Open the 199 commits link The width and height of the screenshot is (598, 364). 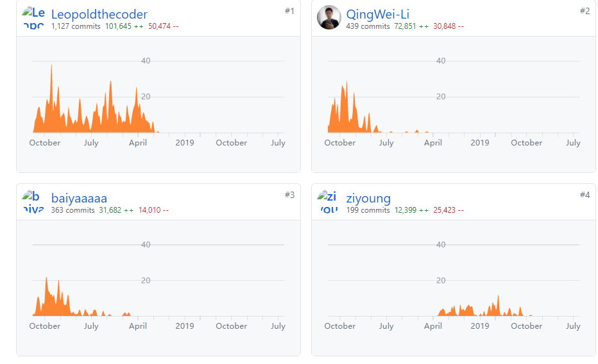[368, 210]
